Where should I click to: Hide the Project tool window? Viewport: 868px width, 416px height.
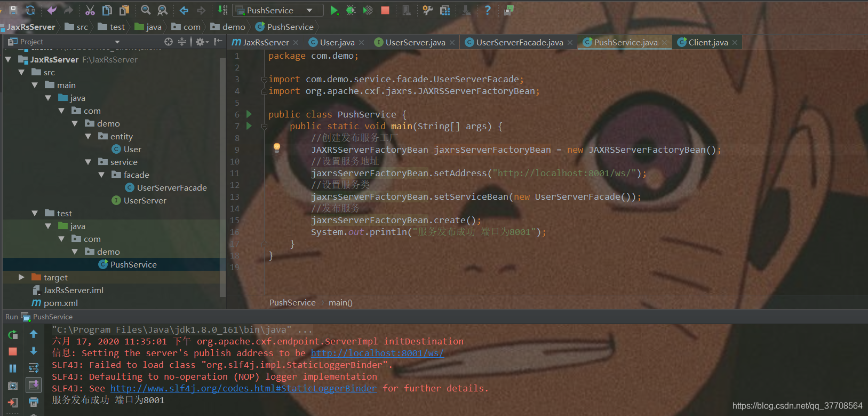coord(218,42)
